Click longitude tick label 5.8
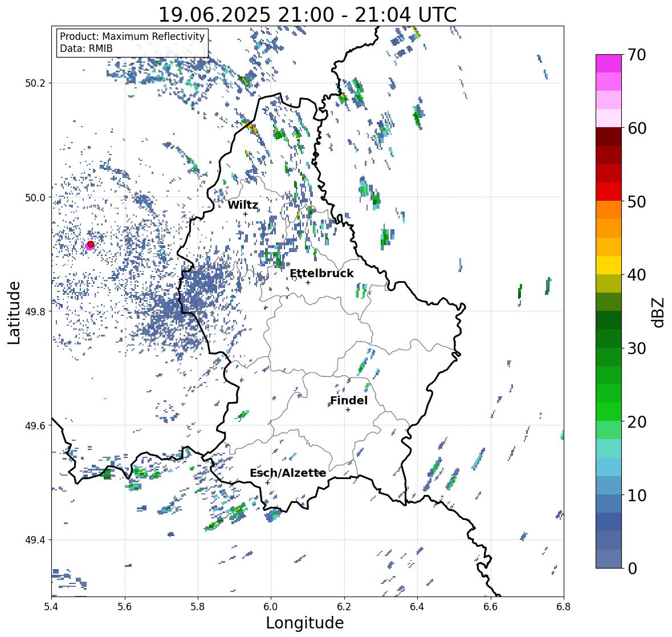The height and width of the screenshot is (637, 672). 198,606
